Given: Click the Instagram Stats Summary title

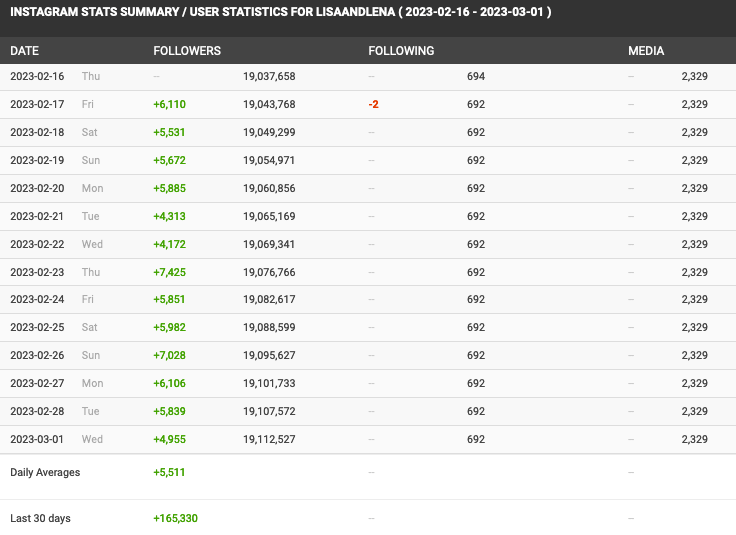Looking at the screenshot, I should [281, 12].
